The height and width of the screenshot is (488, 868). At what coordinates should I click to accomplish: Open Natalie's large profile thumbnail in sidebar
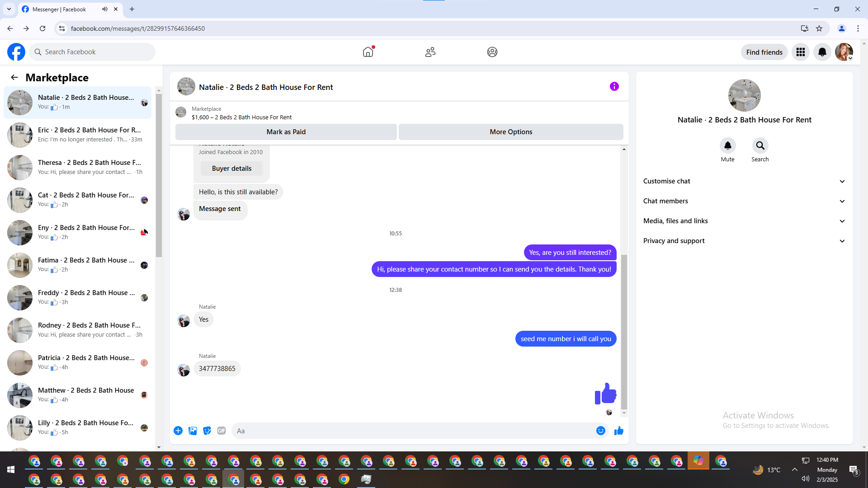(745, 95)
